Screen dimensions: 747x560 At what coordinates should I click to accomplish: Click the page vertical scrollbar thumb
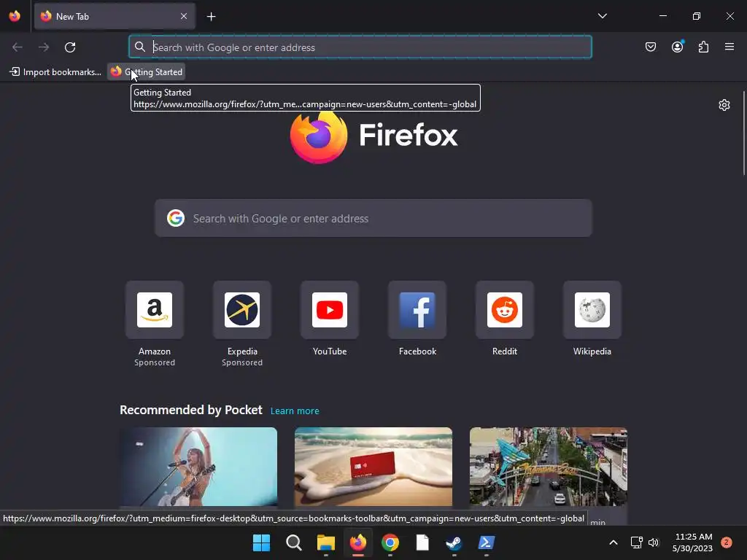pyautogui.click(x=743, y=133)
